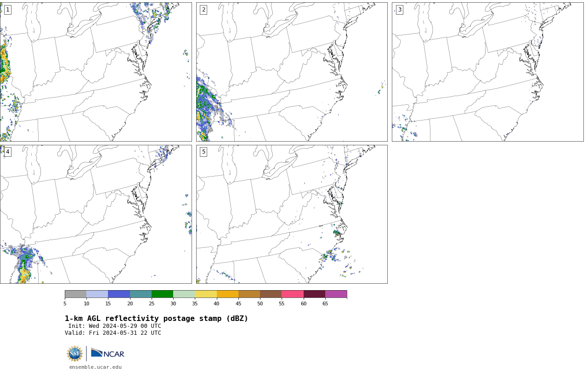Viewport: 588px width, 372px height.
Task: Click the colorbar tick label 40
Action: (216, 303)
